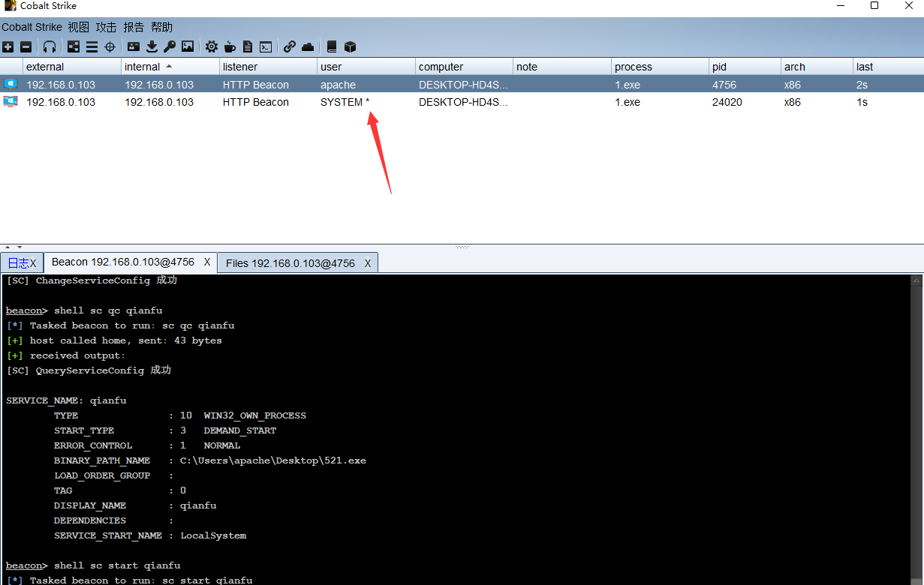Click the host a file link icon
Viewport: 924px width, 585px height.
290,46
